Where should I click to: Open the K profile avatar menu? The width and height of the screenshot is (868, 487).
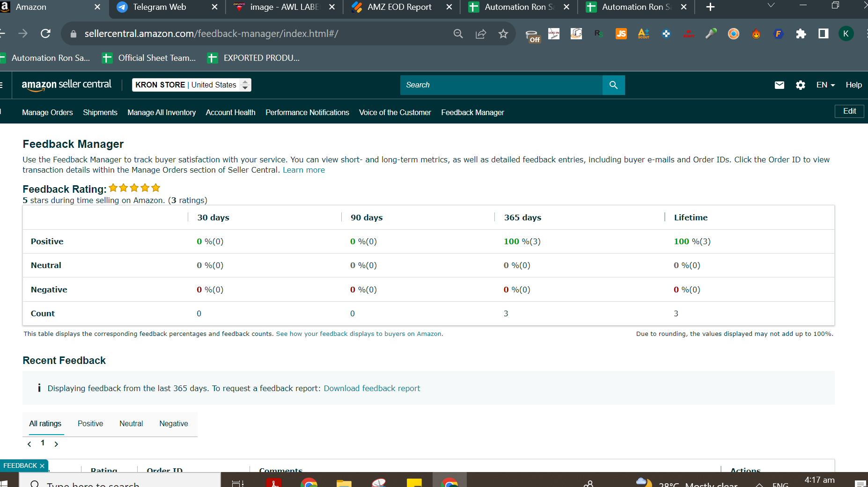(846, 34)
